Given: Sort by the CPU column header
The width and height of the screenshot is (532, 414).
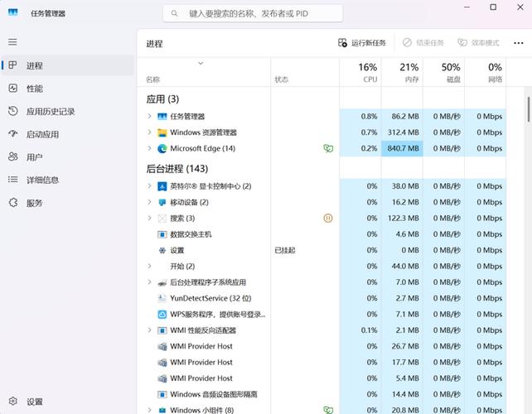Looking at the screenshot, I should pos(360,72).
